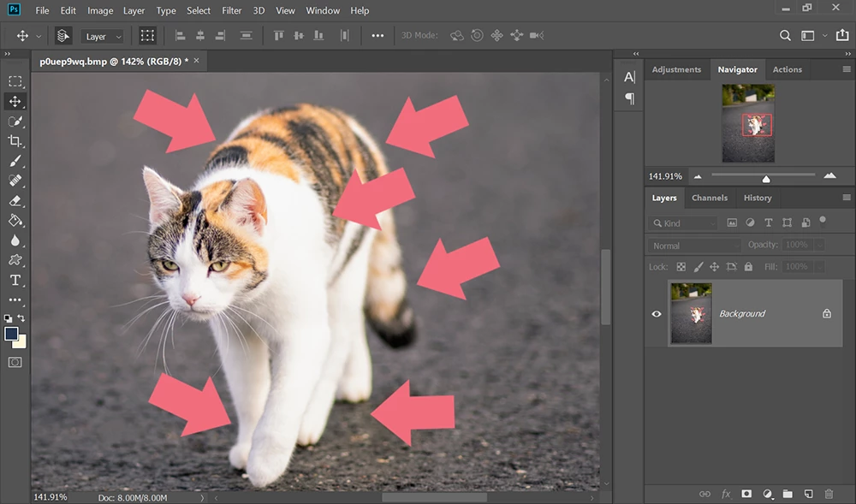Create a new group with folder icon
856x504 pixels.
coord(788,494)
